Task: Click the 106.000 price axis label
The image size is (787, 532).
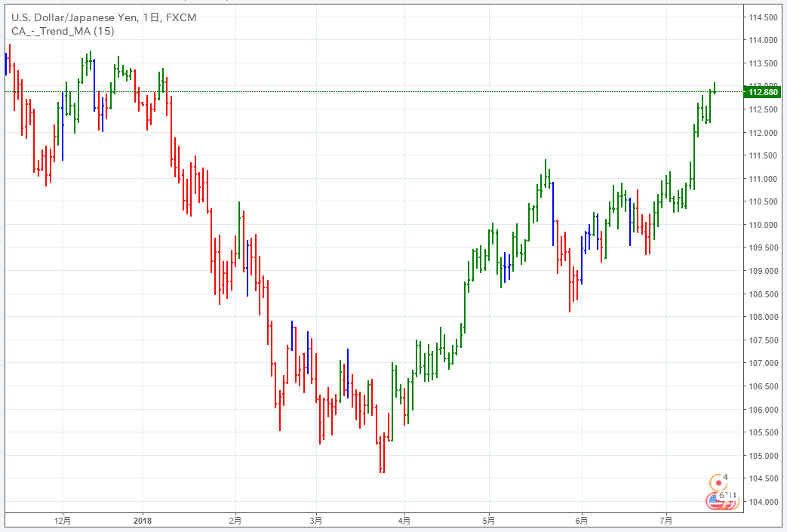Action: pyautogui.click(x=763, y=410)
